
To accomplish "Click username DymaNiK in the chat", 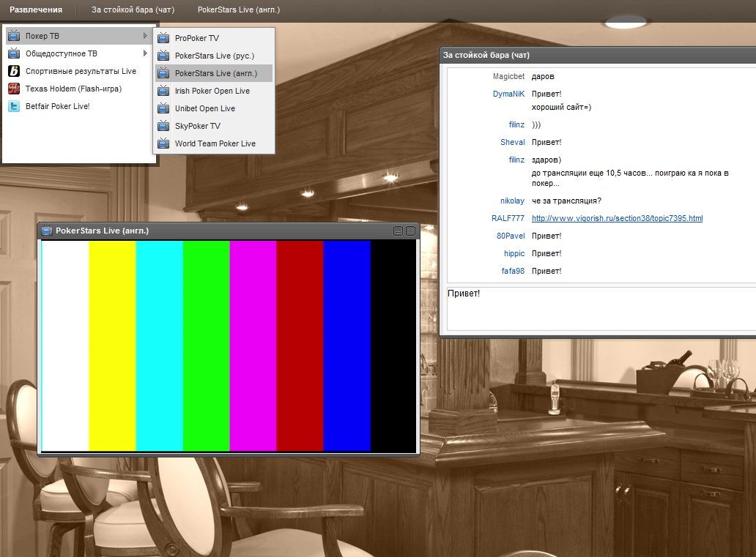I will [509, 94].
